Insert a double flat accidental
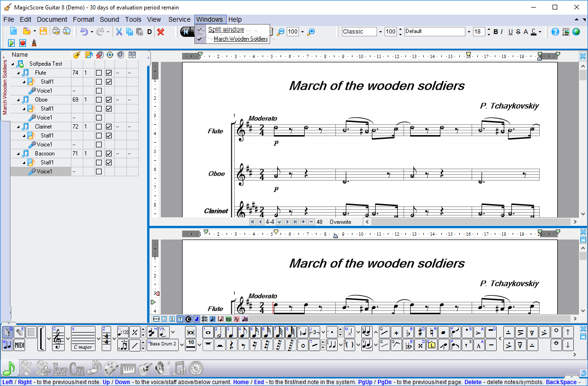The height and width of the screenshot is (386, 588). [408, 345]
